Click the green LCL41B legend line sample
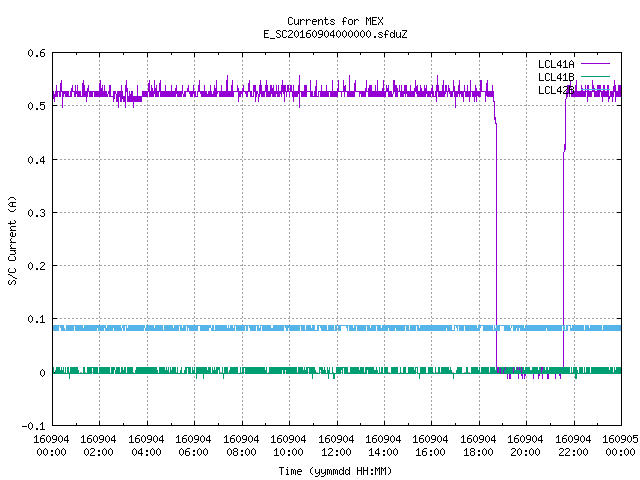Image resolution: width=640 pixels, height=480 pixels. pos(595,76)
